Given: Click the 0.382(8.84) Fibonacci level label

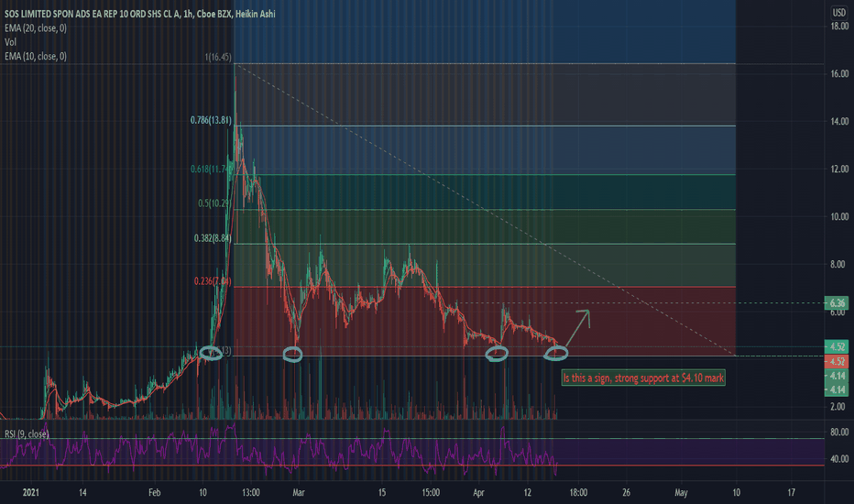Looking at the screenshot, I should pyautogui.click(x=213, y=238).
